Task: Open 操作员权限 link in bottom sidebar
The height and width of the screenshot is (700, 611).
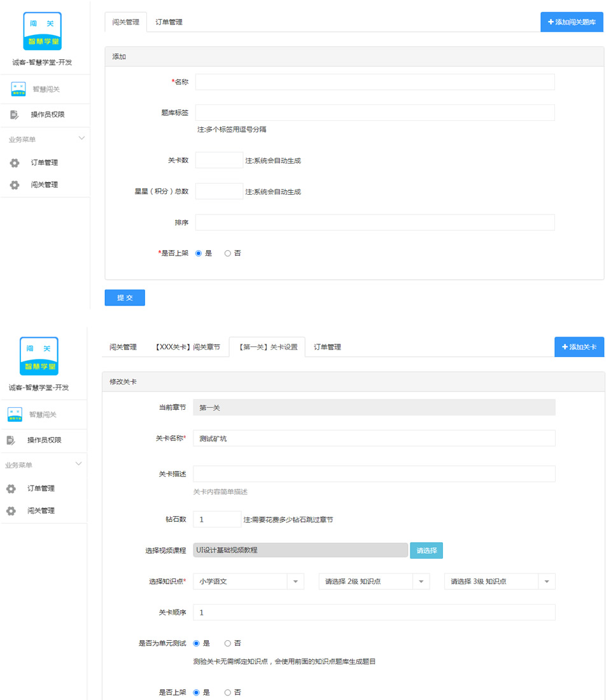Action: point(44,440)
